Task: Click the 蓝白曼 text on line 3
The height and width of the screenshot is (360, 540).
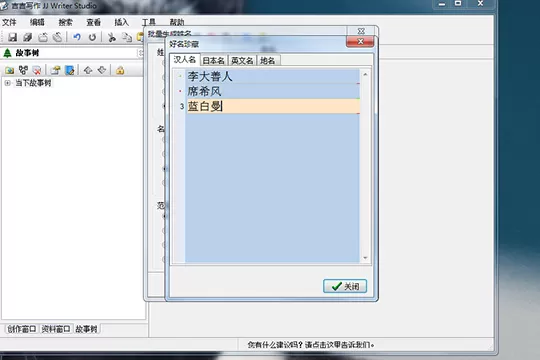Action: click(x=205, y=106)
